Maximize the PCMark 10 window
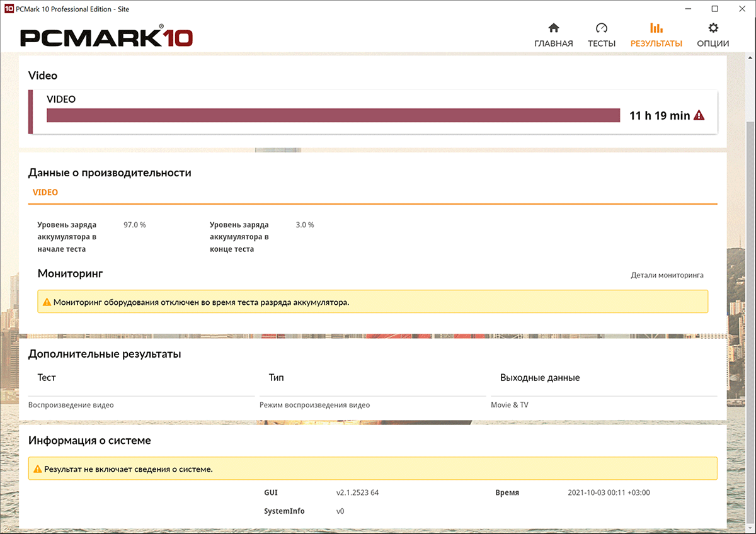 tap(714, 9)
